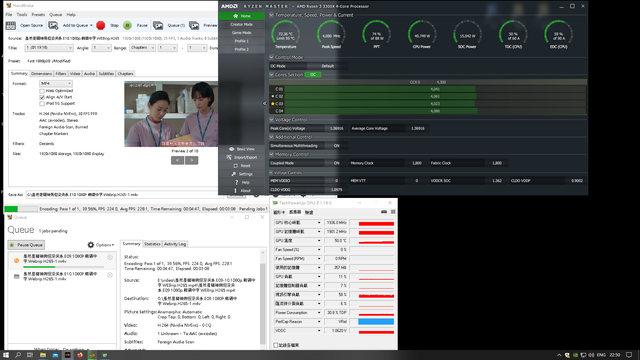Screen dimensions: 640x360
Task: Click the HandBrake encoding progress bar
Action: tap(21, 209)
